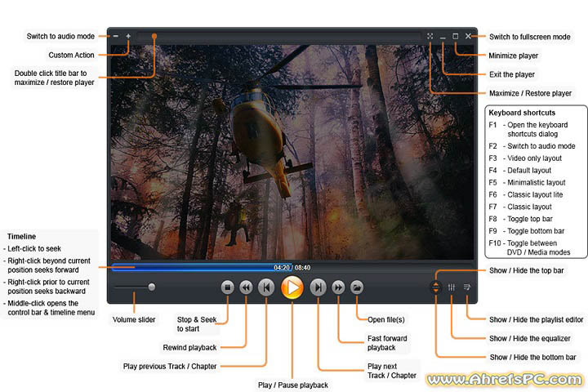The height and width of the screenshot is (392, 588).
Task: Seek by clicking the blue timeline bar
Action: [x=201, y=268]
